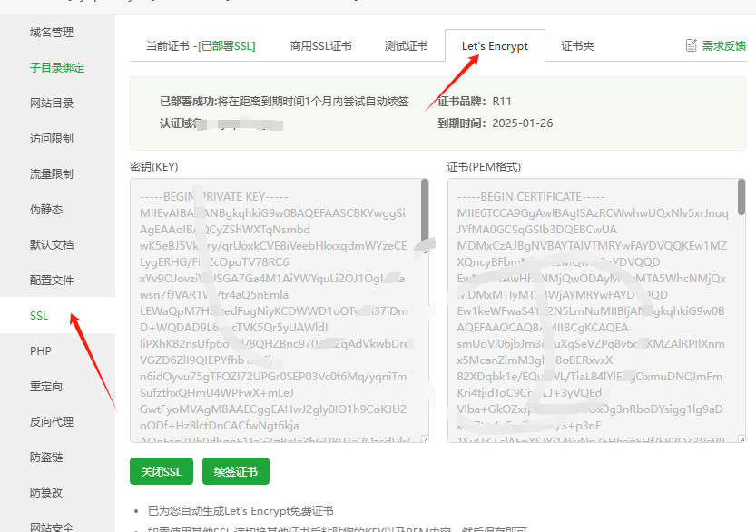This screenshot has height=532, width=756.
Task: Click the resize handle of the 密钥(KEY) textarea
Action: 424,438
